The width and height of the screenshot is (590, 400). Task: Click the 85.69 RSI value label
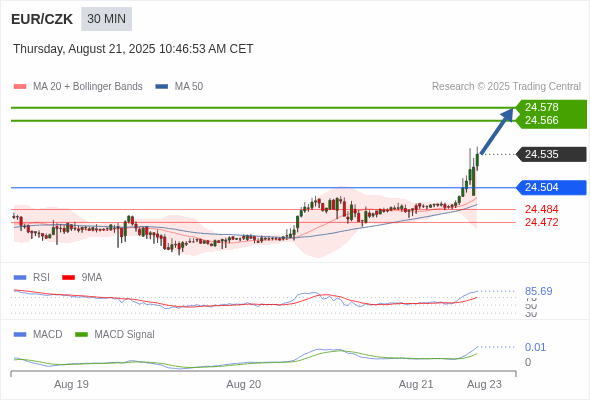pyautogui.click(x=538, y=291)
